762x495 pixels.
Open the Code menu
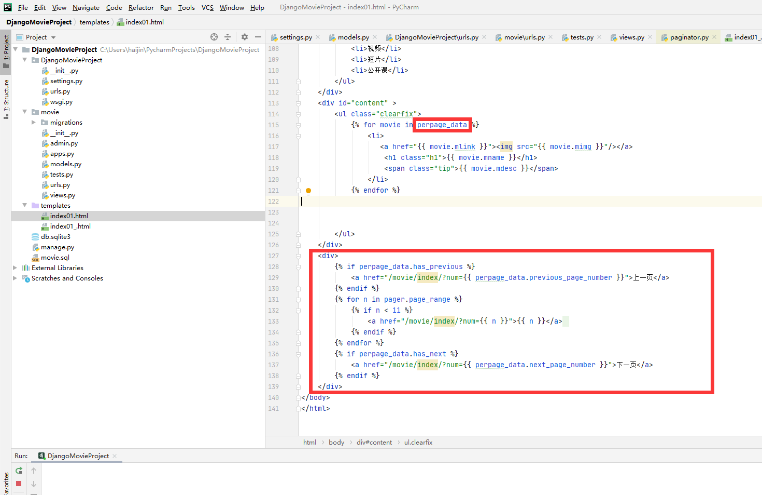114,7
